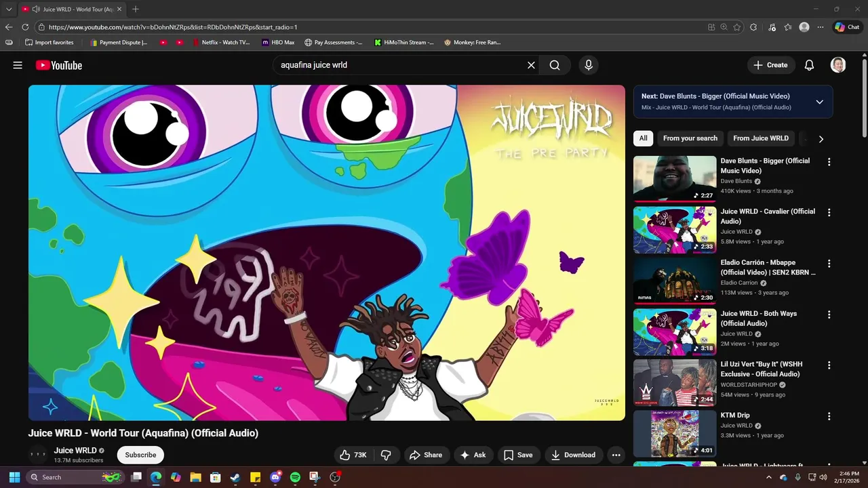868x488 pixels.
Task: Open the Copilot Chat button
Action: click(847, 27)
